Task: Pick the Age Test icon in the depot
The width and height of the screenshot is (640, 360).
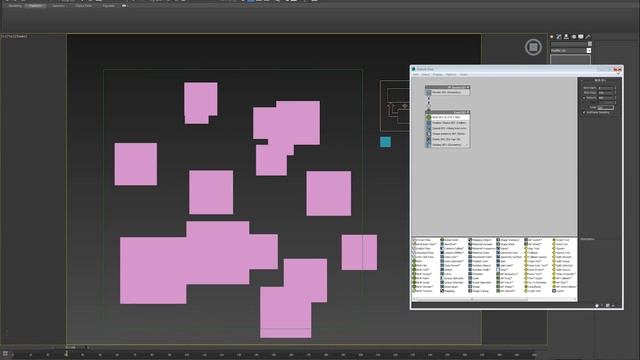Action: 526,248
